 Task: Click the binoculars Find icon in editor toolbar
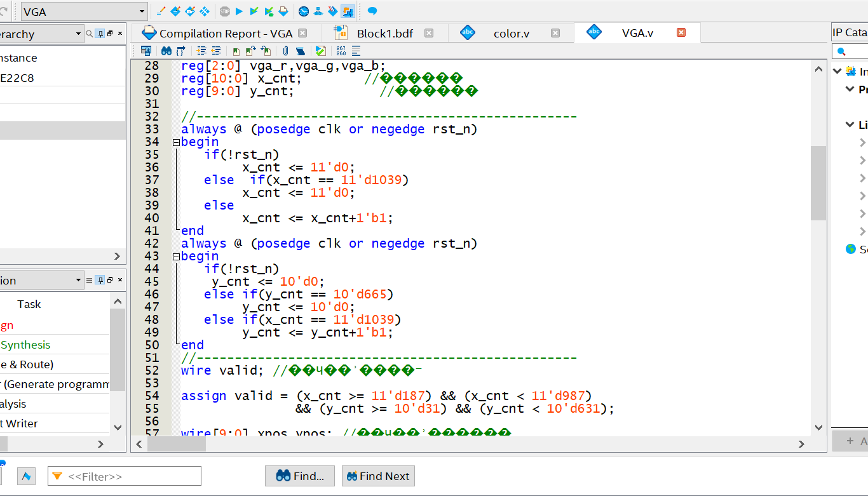pyautogui.click(x=166, y=51)
